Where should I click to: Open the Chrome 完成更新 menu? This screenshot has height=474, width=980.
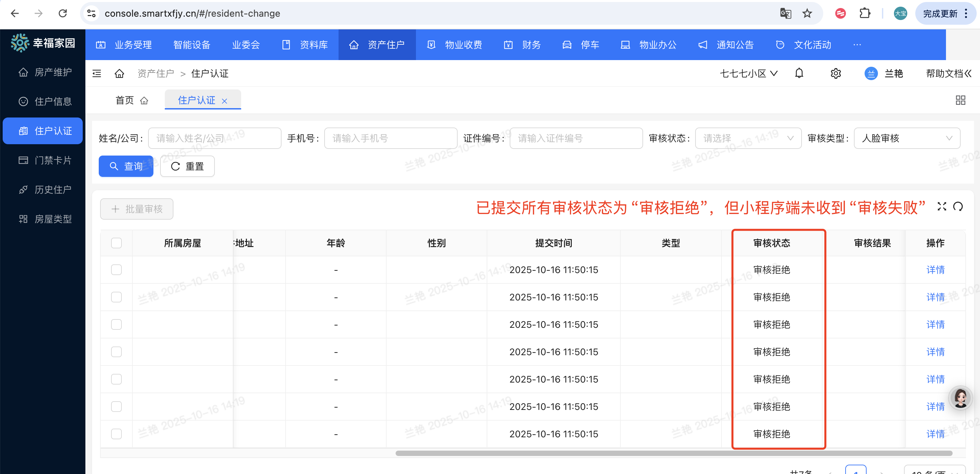(x=945, y=14)
